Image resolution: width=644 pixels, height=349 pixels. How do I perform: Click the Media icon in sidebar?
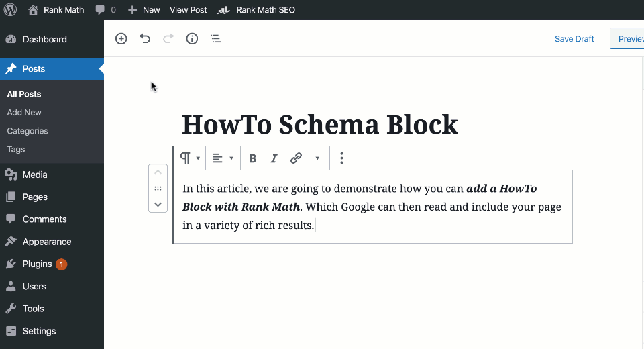(x=11, y=174)
